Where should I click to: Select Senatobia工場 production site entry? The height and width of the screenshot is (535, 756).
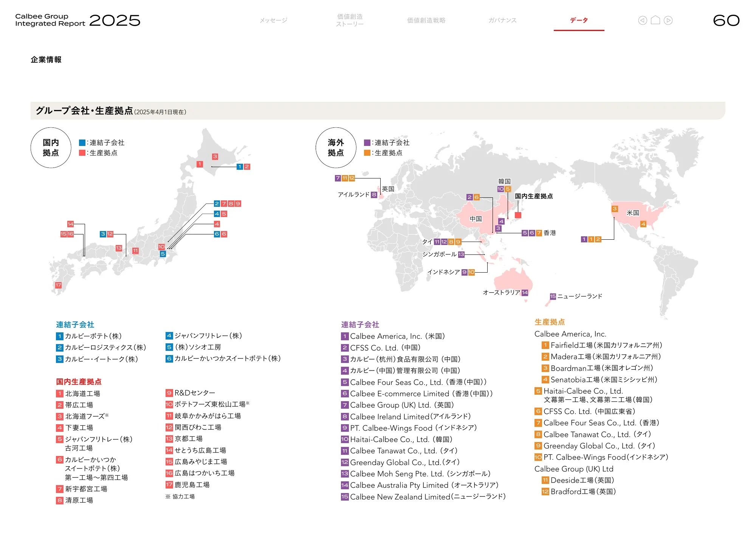click(x=600, y=380)
